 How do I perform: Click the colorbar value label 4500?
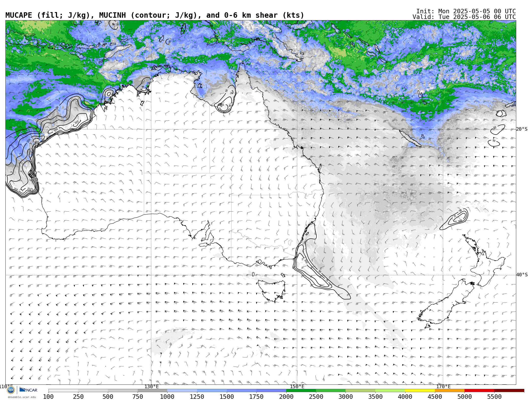[435, 397]
